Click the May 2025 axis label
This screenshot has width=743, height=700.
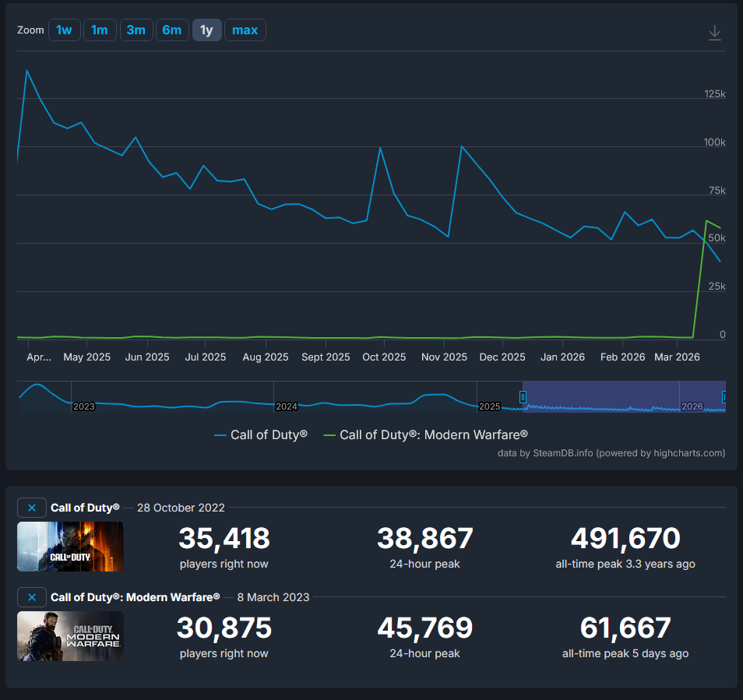[86, 357]
